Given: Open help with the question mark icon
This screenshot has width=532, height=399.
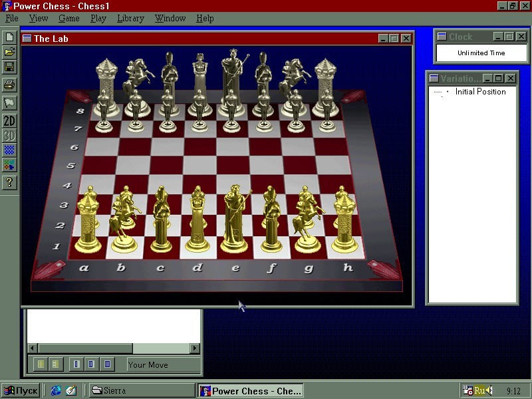Looking at the screenshot, I should click(9, 182).
